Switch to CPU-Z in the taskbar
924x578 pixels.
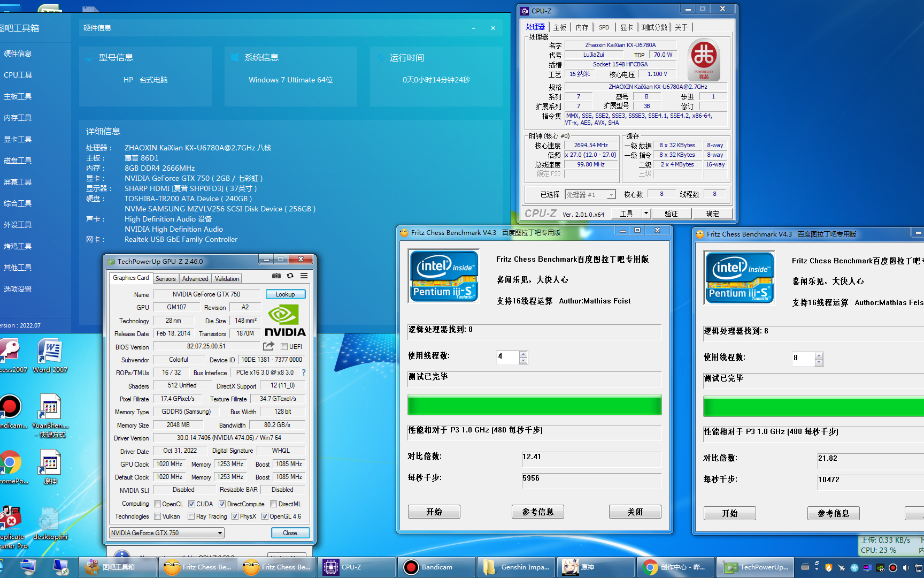[356, 567]
